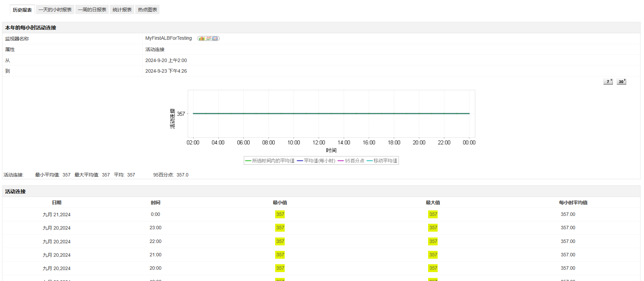
Task: Select the 20:00 time cell
Action: pyautogui.click(x=155, y=268)
